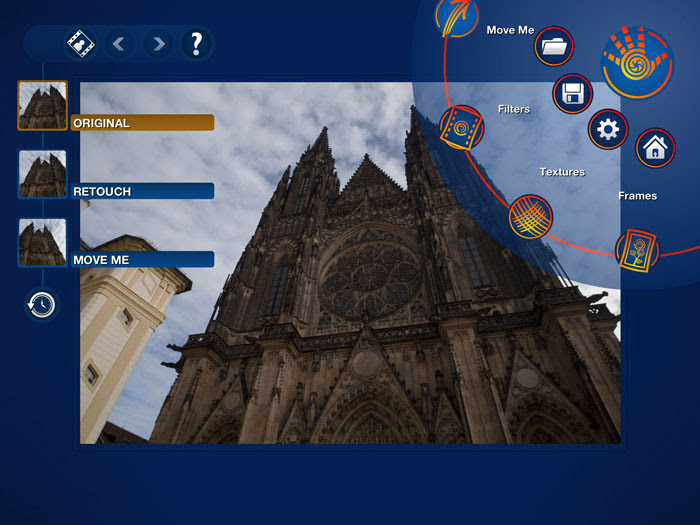Click the cathedral photo in the main canvas
The width and height of the screenshot is (700, 525).
click(x=350, y=262)
